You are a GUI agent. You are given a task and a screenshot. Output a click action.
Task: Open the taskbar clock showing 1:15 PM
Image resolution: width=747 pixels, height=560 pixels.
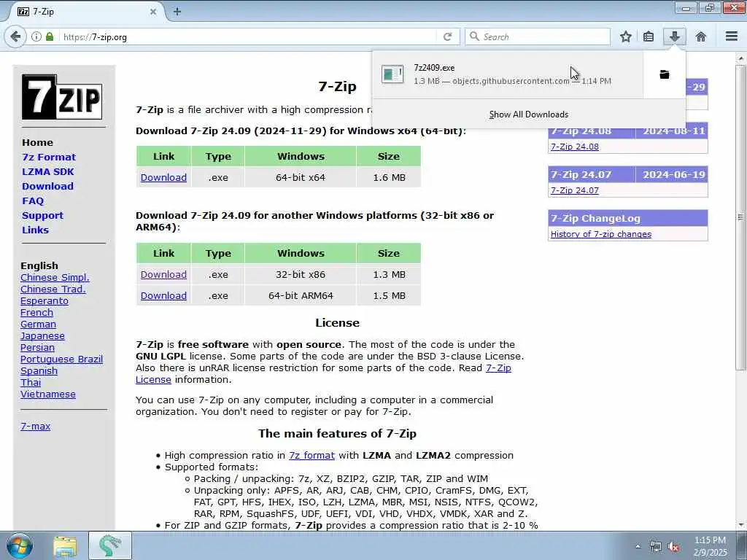click(710, 546)
